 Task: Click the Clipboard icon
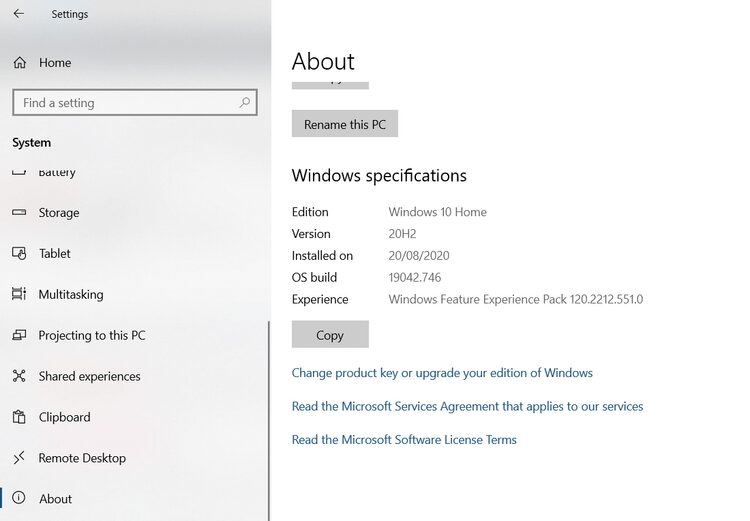pos(19,417)
